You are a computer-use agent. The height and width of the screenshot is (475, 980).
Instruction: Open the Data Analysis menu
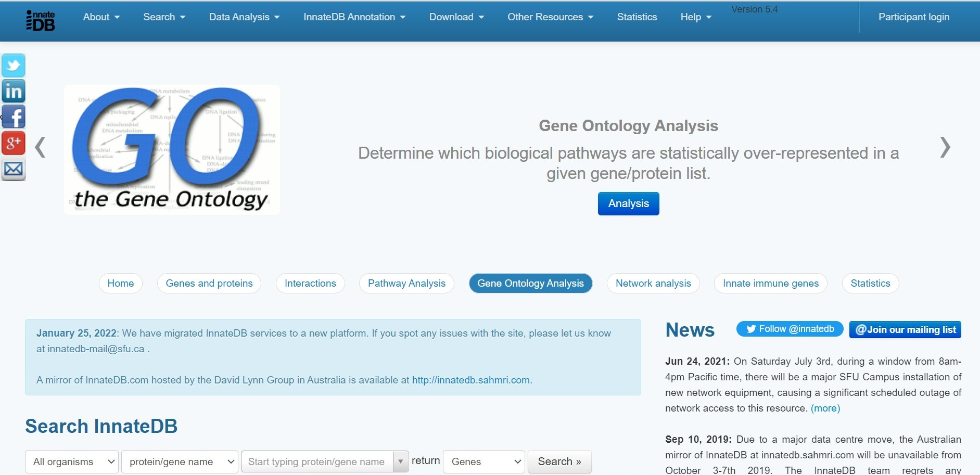[x=244, y=17]
